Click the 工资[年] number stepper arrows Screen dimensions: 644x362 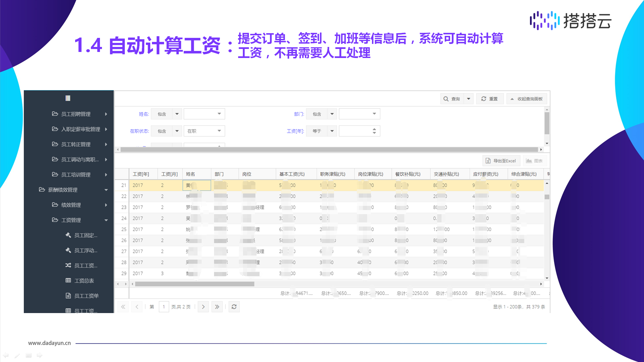[374, 131]
